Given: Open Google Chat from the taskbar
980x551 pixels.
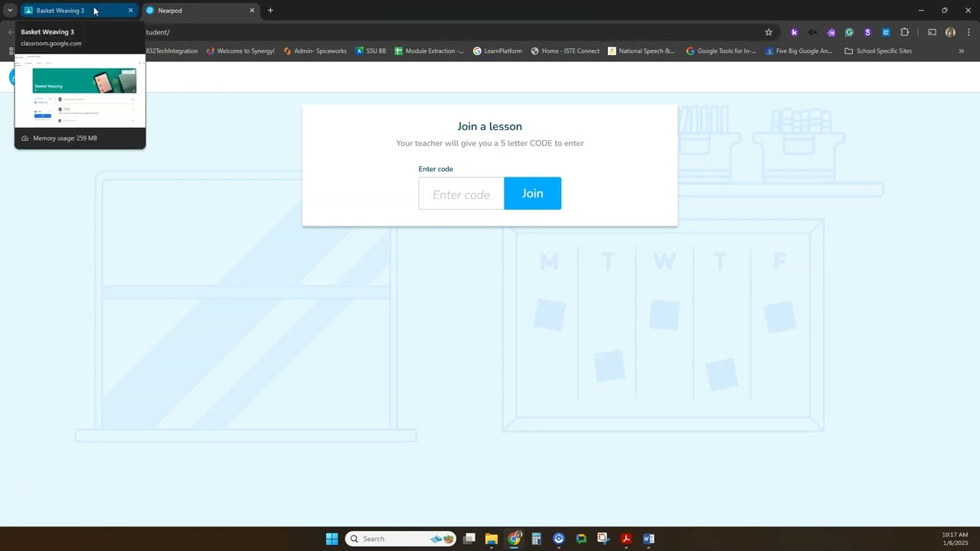Looking at the screenshot, I should [x=581, y=539].
